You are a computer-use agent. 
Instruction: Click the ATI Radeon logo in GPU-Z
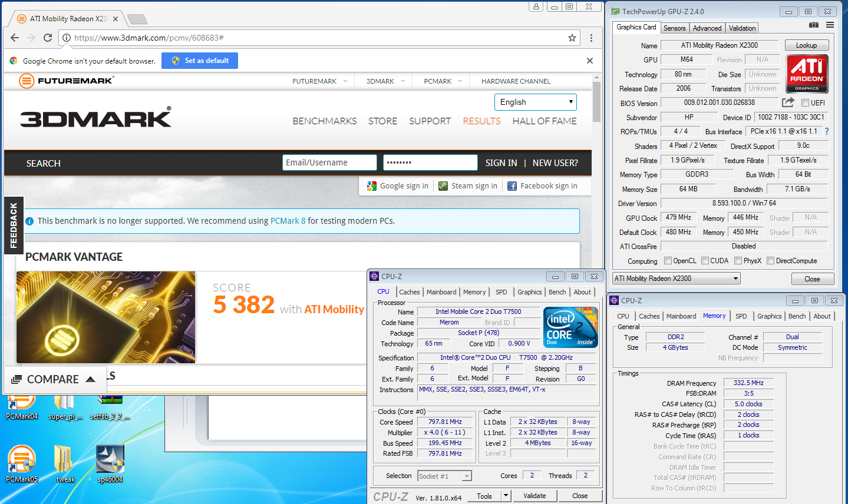pyautogui.click(x=807, y=74)
